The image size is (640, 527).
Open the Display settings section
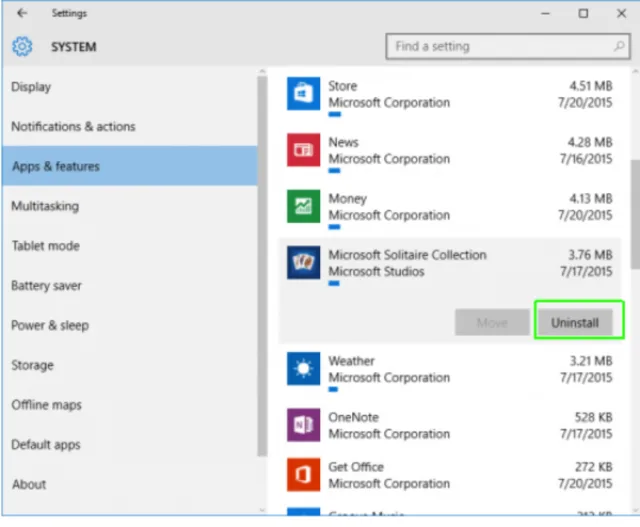(x=31, y=87)
